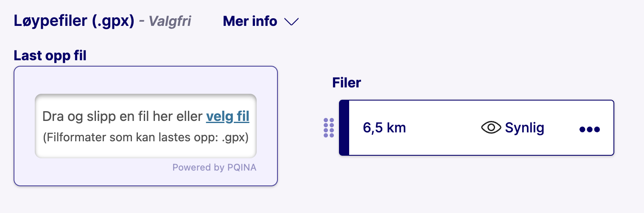Open the three-dot menu for 6,5 km file

click(590, 129)
